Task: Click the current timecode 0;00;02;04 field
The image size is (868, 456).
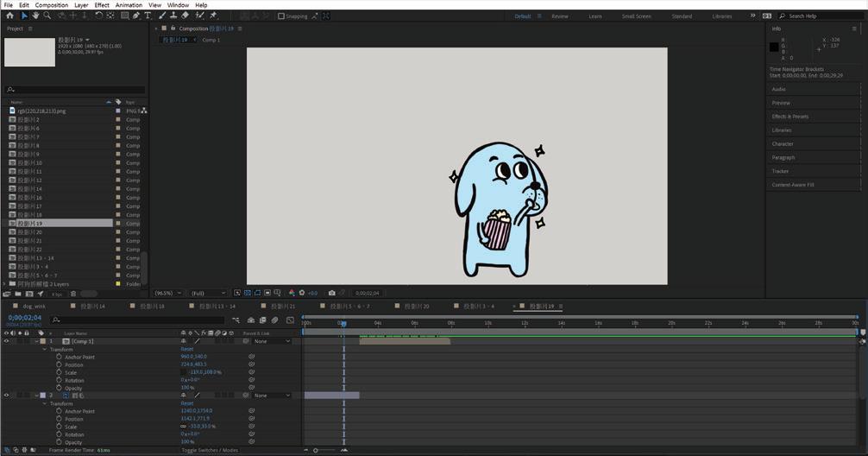Action: pyautogui.click(x=22, y=317)
